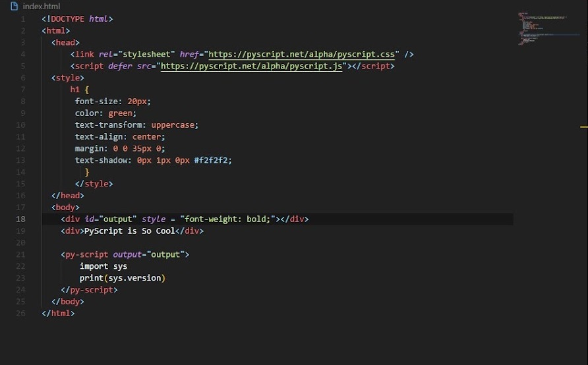The image size is (588, 365).
Task: Click the closing </body> tag
Action: [x=68, y=302]
